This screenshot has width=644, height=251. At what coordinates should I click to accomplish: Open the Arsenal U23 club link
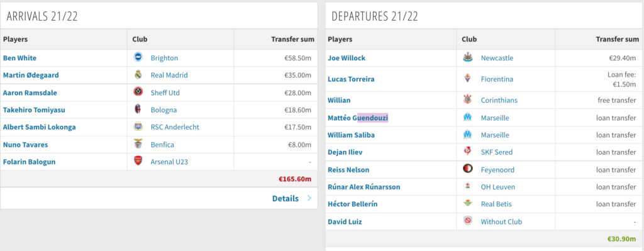pyautogui.click(x=169, y=162)
